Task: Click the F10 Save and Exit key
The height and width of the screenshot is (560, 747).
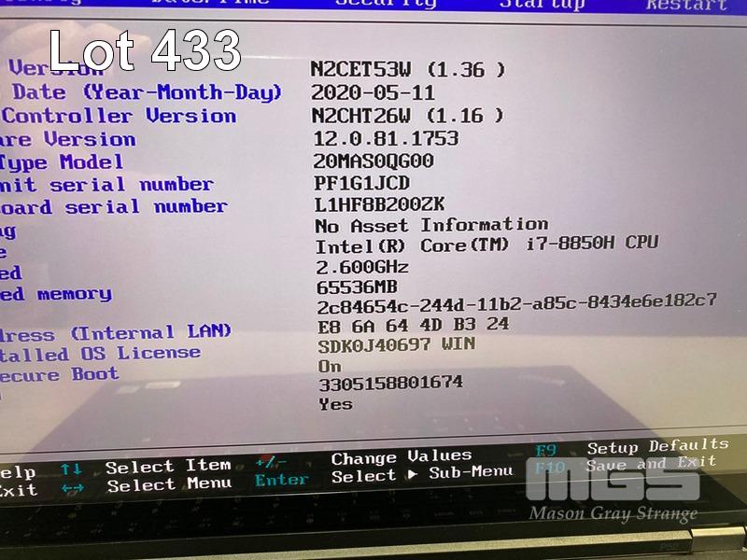Action: (x=550, y=467)
